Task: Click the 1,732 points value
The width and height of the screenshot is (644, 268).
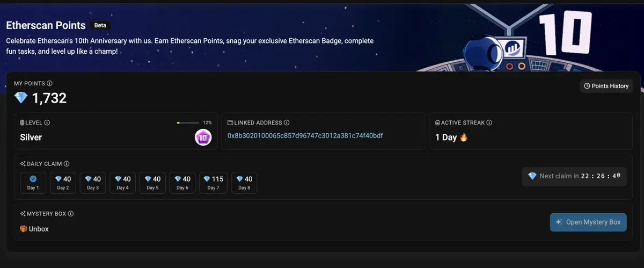Action: pyautogui.click(x=49, y=98)
